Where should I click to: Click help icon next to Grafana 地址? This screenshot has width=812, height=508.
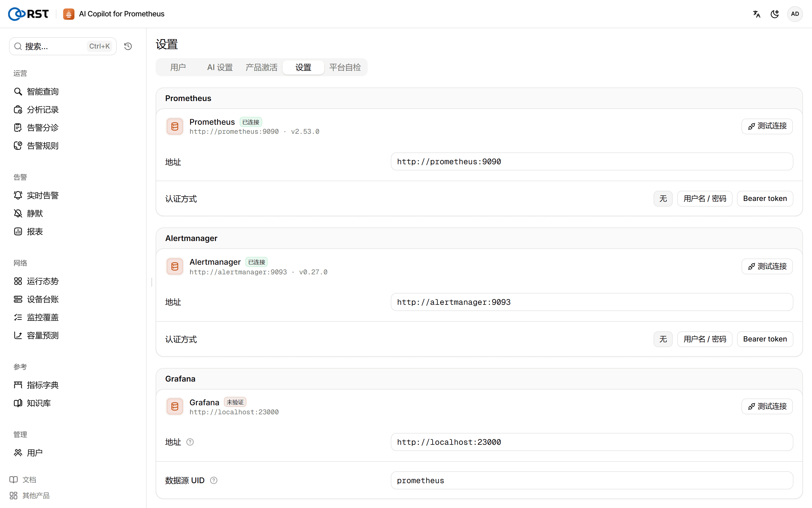pos(190,442)
